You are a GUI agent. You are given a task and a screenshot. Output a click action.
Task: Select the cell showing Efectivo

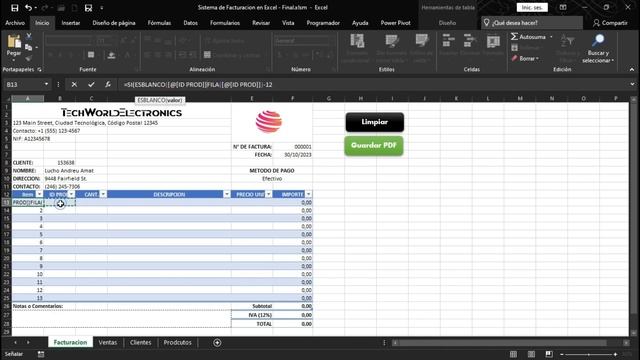point(272,179)
